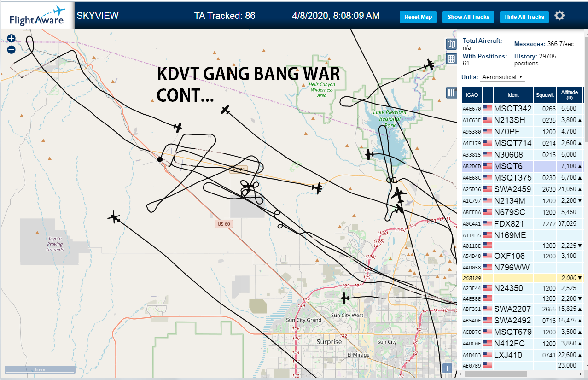
Task: Select the highlighted MSQT6 row
Action: tap(523, 166)
